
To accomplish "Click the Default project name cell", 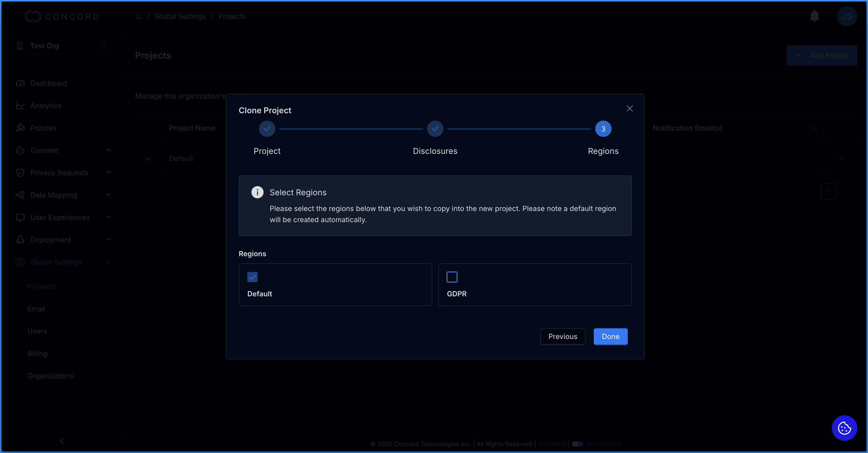I will 181,158.
